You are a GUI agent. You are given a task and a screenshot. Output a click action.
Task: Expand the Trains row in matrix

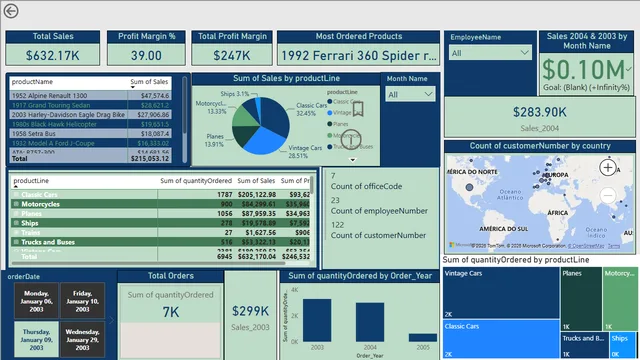point(16,233)
